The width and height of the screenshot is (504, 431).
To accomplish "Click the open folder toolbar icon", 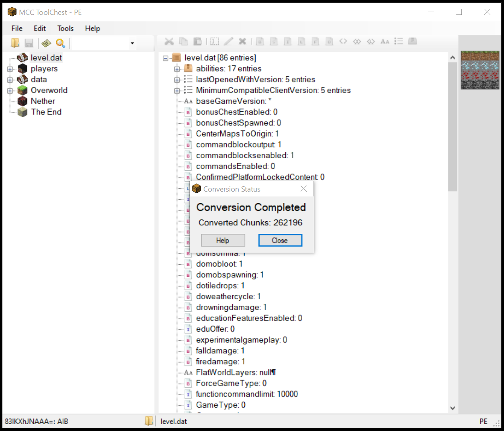I will 15,43.
